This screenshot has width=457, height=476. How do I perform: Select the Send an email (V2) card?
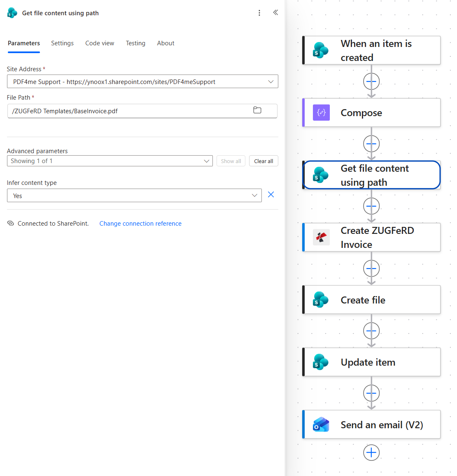[x=372, y=425]
